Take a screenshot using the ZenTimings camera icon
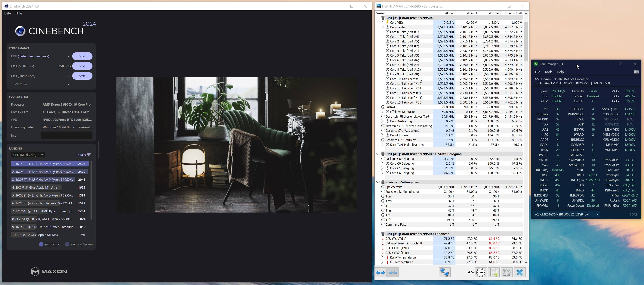644x285 pixels. click(636, 72)
